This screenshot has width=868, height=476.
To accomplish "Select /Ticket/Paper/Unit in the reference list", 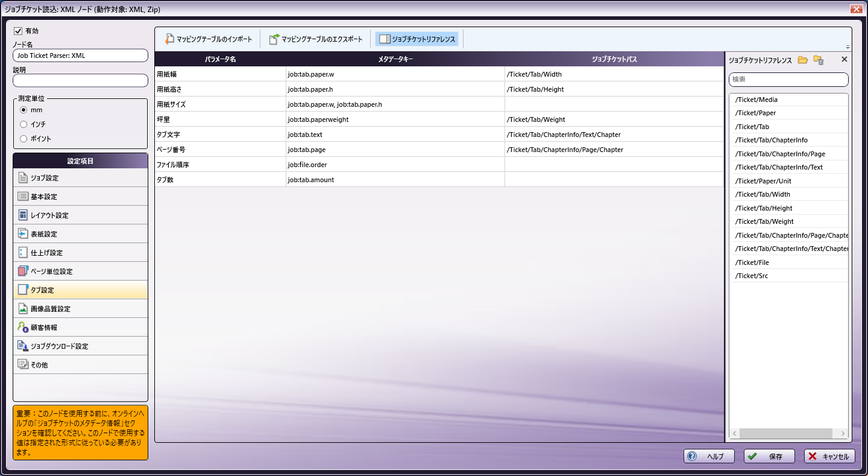I will pyautogui.click(x=790, y=181).
